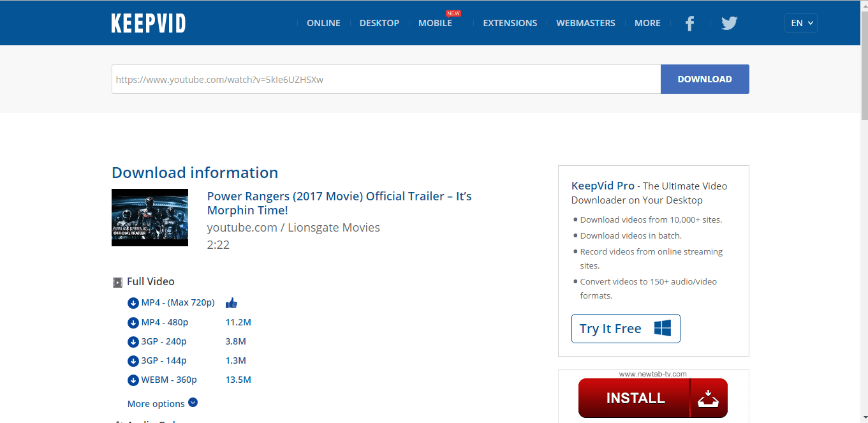Open KeepVid's Facebook page icon
868x423 pixels.
[689, 24]
